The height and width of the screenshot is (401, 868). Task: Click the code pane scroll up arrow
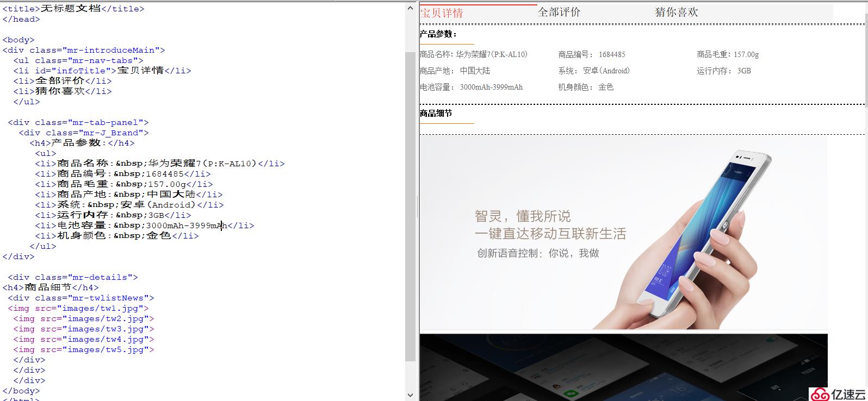point(411,8)
